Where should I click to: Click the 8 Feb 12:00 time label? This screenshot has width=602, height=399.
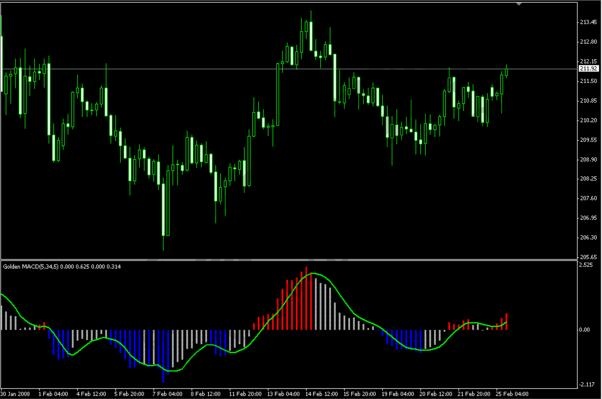tap(206, 394)
